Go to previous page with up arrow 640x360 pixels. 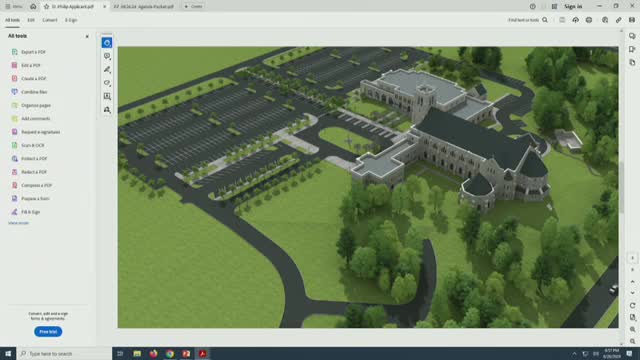click(633, 282)
